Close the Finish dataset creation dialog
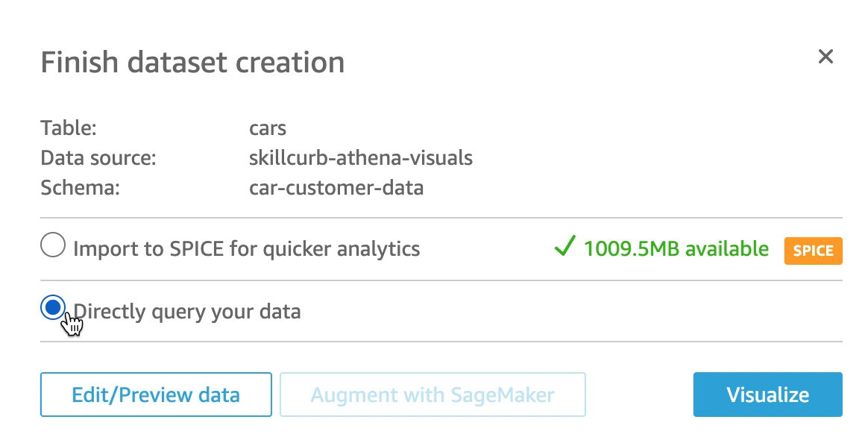This screenshot has width=868, height=446. point(825,57)
